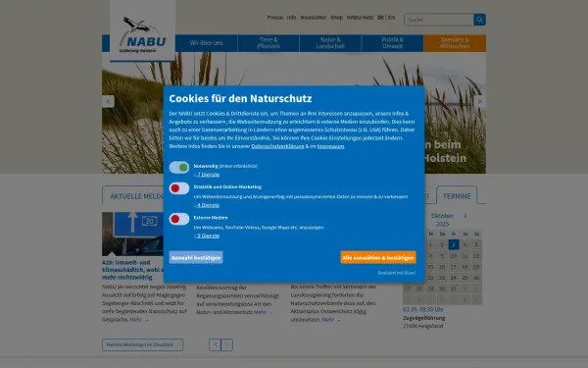This screenshot has width=588, height=368.
Task: Open the Presse link
Action: 274,18
